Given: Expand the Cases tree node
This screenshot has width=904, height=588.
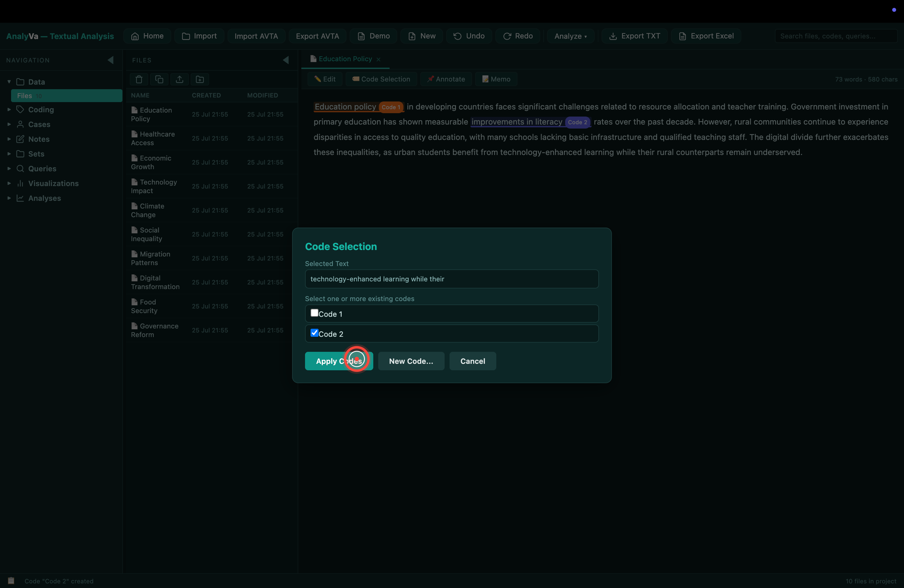Looking at the screenshot, I should coord(9,124).
